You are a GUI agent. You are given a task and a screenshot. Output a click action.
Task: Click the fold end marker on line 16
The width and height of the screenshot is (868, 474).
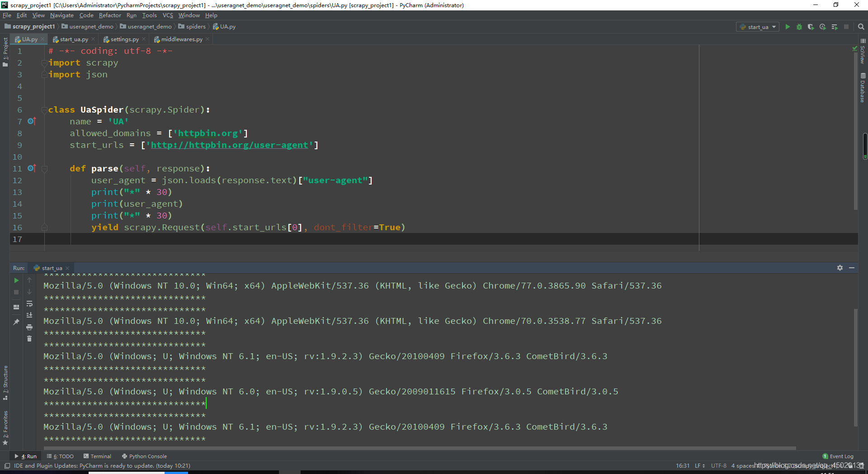pos(44,228)
